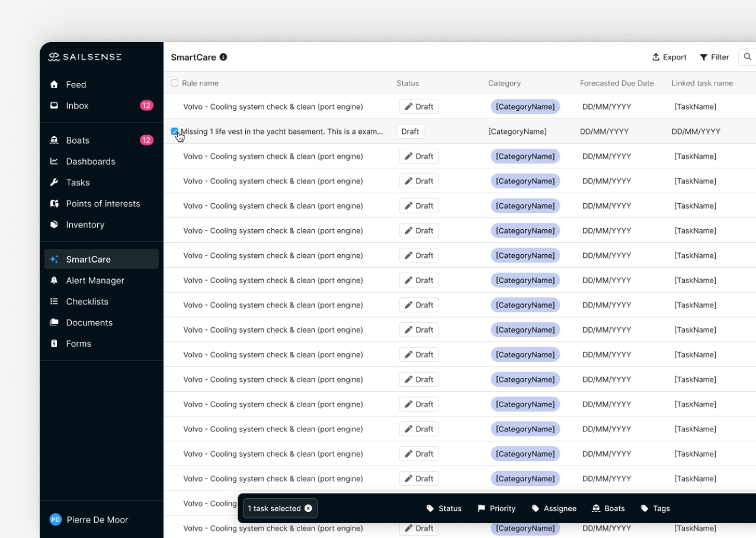This screenshot has width=756, height=538.
Task: Open the Documents page
Action: [89, 322]
